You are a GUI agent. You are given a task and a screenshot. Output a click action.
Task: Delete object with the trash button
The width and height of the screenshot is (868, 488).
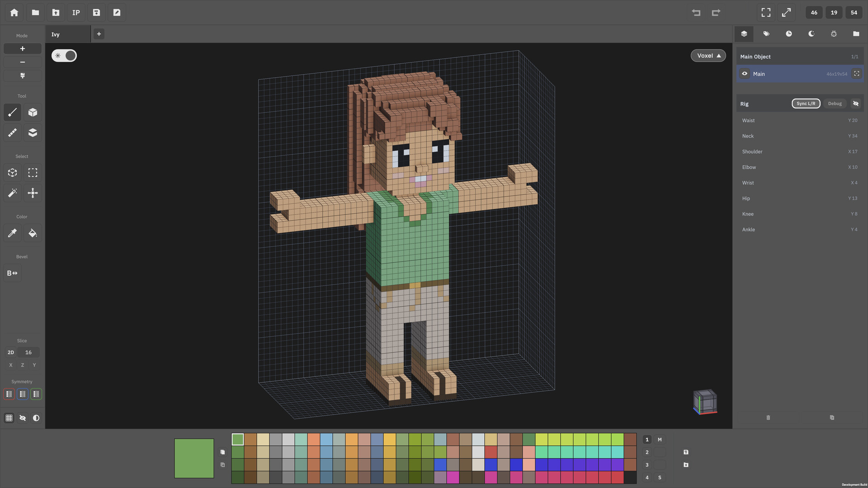768,418
